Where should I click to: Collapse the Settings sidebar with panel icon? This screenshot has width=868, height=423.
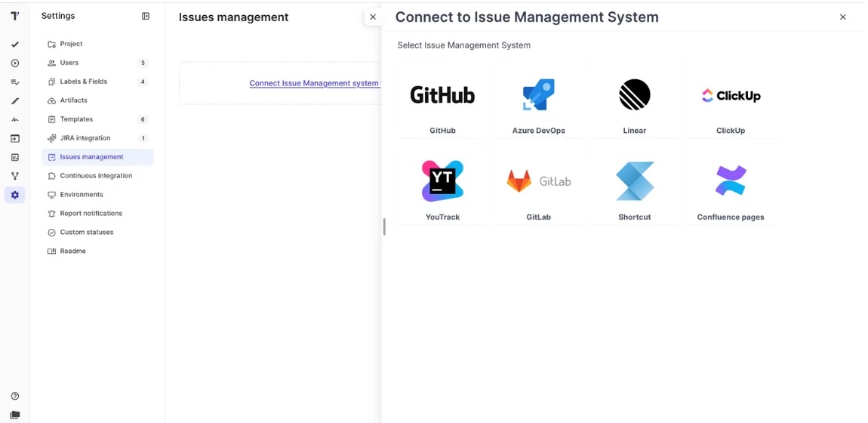tap(146, 16)
